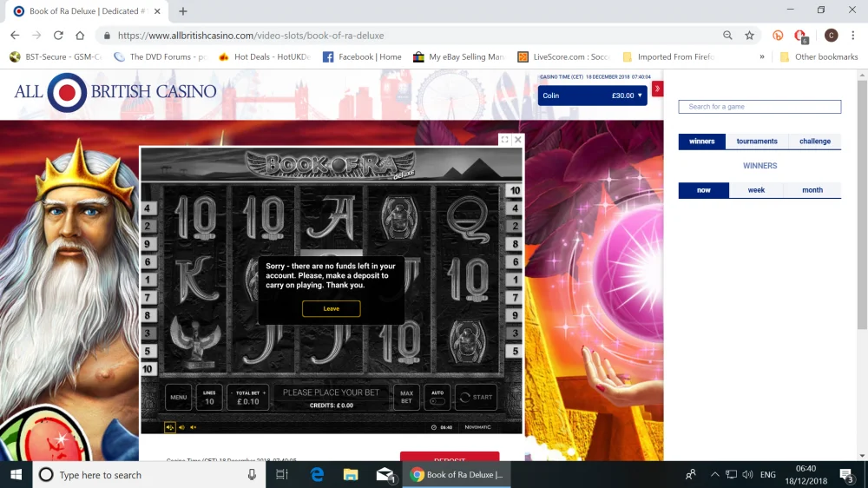Viewport: 868px width, 488px height.
Task: Bookmark this page with the star
Action: coord(750,36)
